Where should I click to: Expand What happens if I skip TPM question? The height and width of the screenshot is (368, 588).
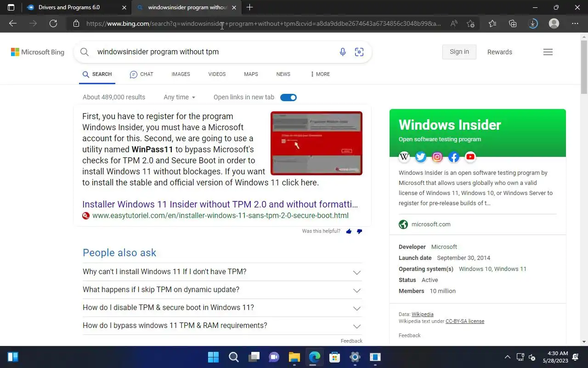click(x=222, y=290)
